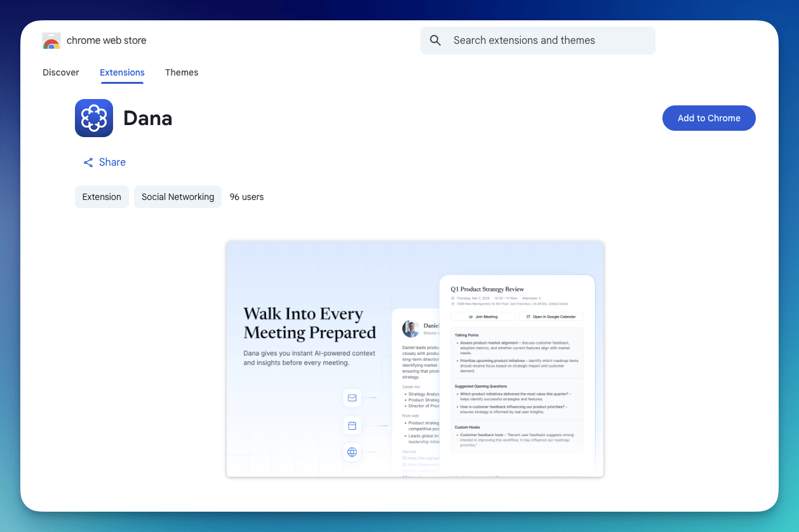Click the Join Meeting button in the screenshot
Screen dimensions: 799x532
click(483, 317)
